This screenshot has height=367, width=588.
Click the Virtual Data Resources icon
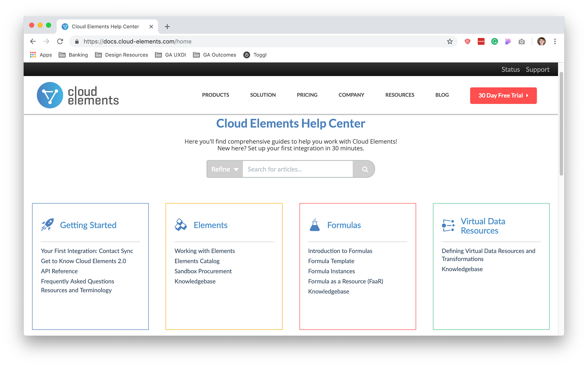[448, 226]
